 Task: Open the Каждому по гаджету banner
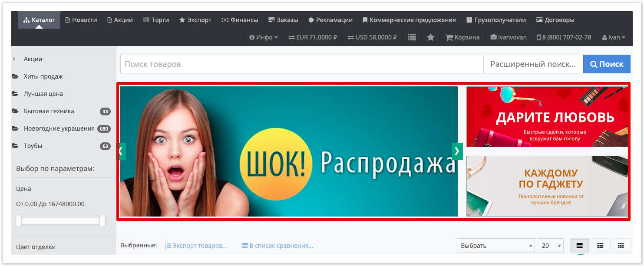tap(547, 186)
